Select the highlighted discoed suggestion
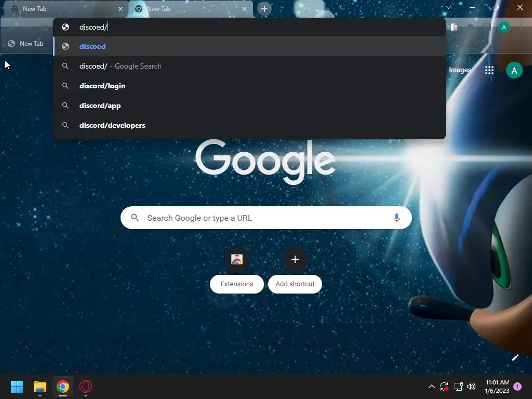Screen dimensions: 532x399 click(x=249, y=46)
